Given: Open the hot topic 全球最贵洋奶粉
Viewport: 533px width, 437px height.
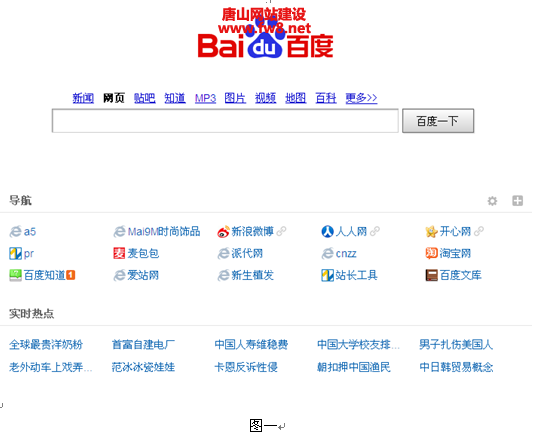Looking at the screenshot, I should [46, 345].
